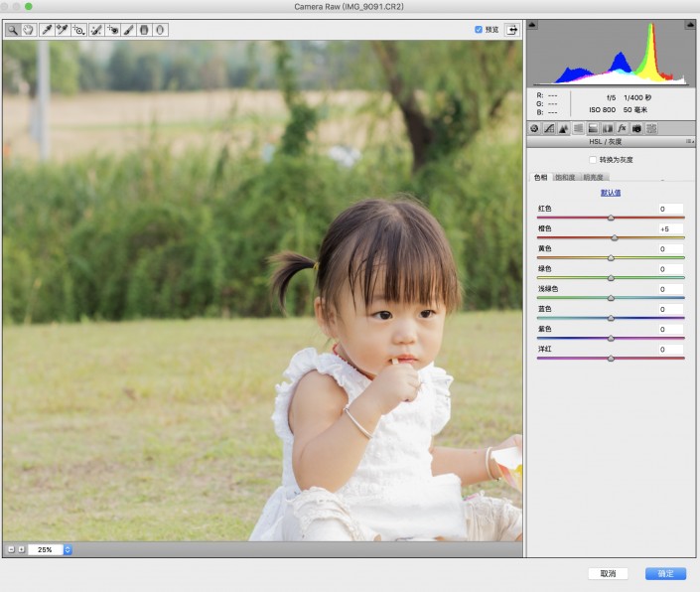The height and width of the screenshot is (592, 700).
Task: Open the Effects fx panel
Action: pyautogui.click(x=622, y=128)
